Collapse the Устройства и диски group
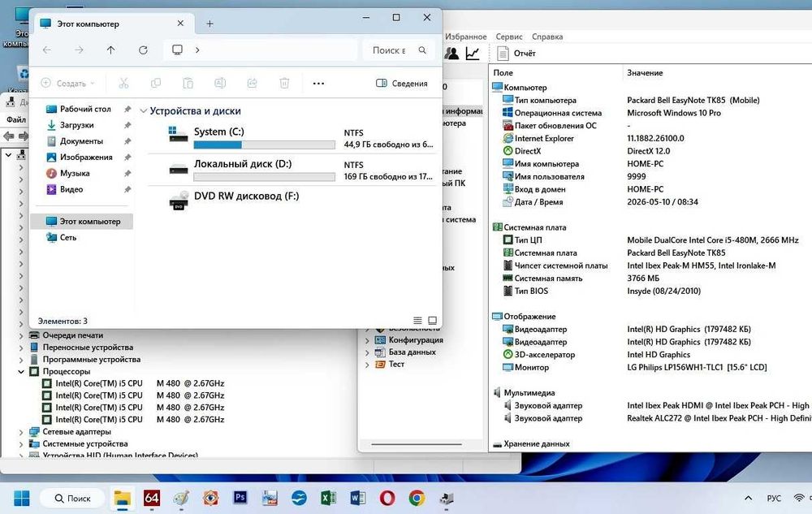This screenshot has height=514, width=812. click(x=144, y=111)
